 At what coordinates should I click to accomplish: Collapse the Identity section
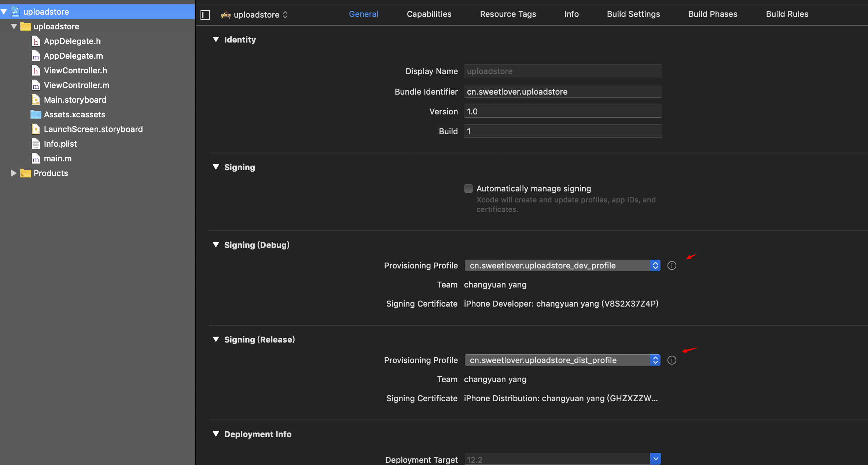coord(216,39)
